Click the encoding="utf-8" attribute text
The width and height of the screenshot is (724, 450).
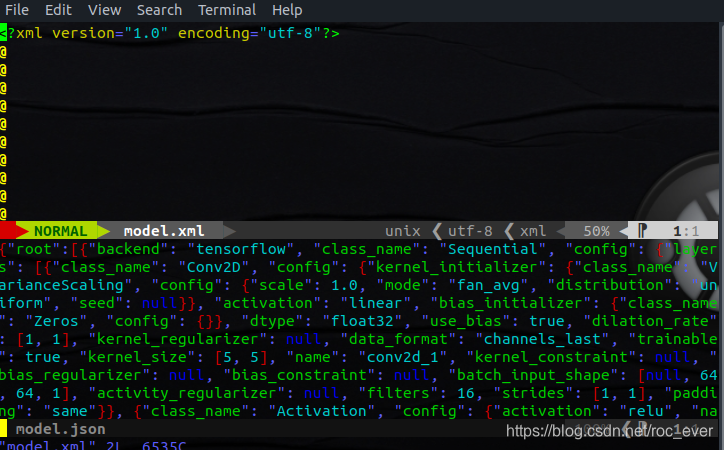[x=250, y=33]
